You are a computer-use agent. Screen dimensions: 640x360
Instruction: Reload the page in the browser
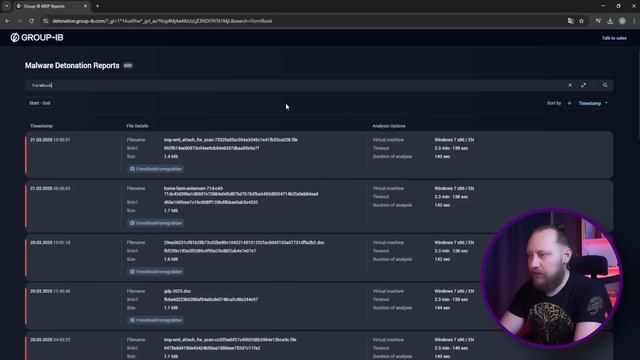[31, 21]
